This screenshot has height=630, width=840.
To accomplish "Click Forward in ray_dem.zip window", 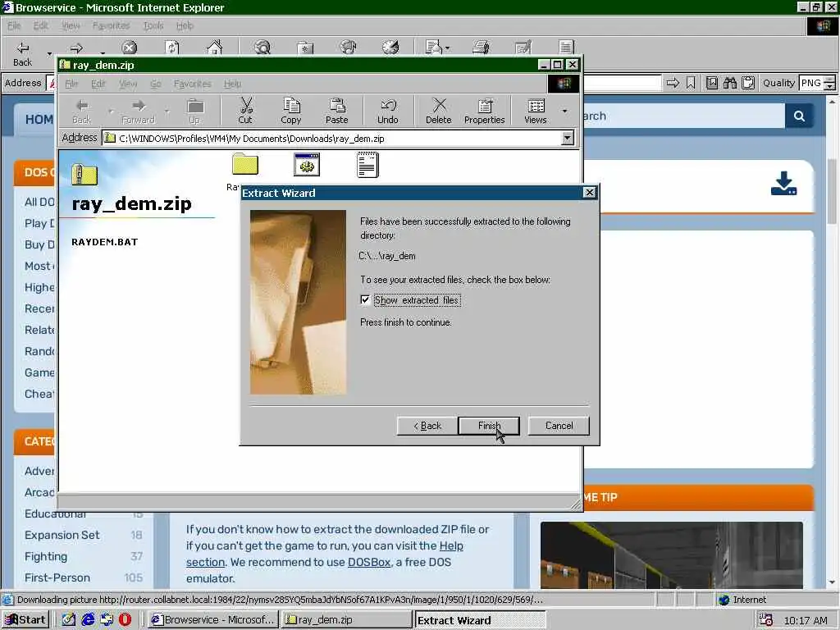I will [x=138, y=111].
